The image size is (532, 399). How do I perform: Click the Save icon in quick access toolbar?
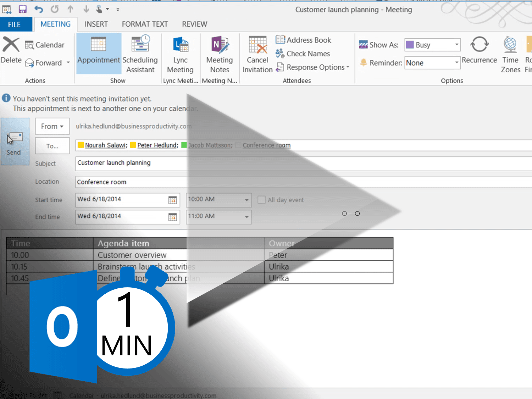22,9
